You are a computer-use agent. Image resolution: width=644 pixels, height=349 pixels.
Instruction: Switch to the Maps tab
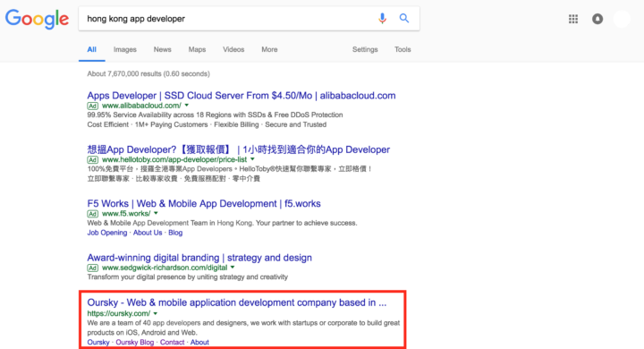click(197, 49)
